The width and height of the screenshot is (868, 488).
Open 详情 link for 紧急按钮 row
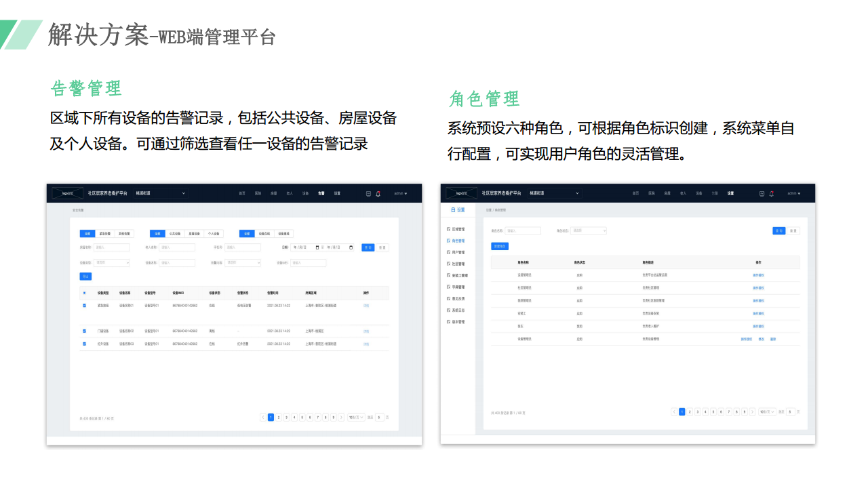coord(366,306)
